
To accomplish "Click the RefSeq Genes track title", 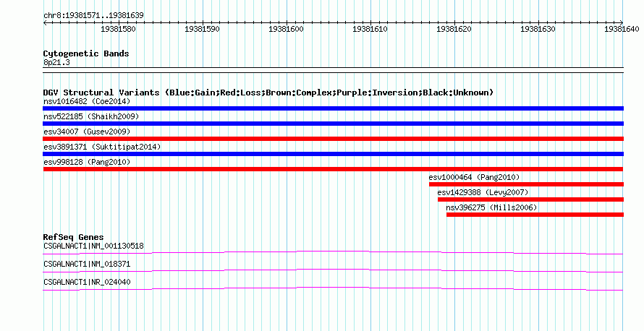I will click(x=73, y=237).
